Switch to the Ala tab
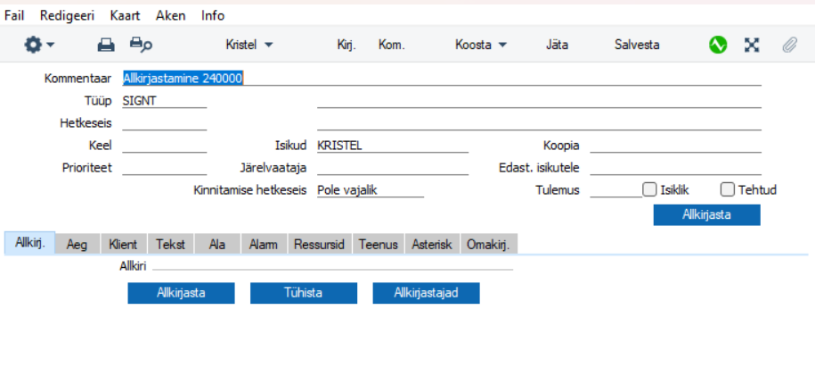This screenshot has width=815, height=368. (x=217, y=244)
